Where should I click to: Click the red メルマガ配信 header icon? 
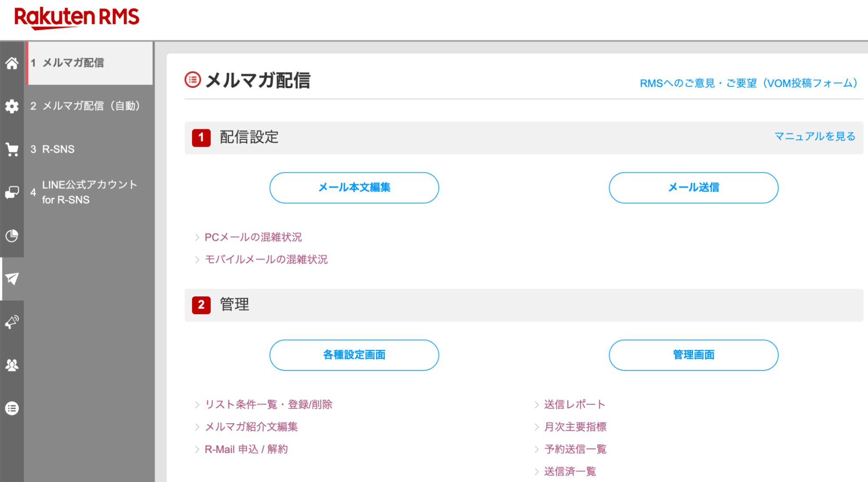coord(192,79)
